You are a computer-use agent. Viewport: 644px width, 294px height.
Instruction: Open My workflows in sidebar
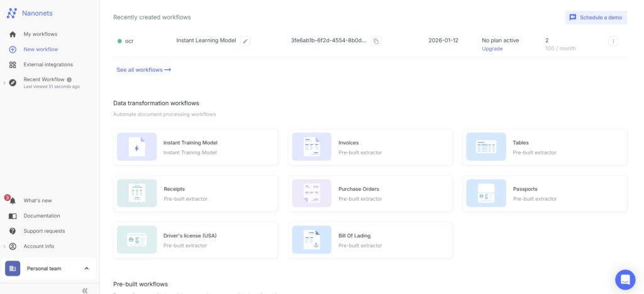[x=40, y=34]
